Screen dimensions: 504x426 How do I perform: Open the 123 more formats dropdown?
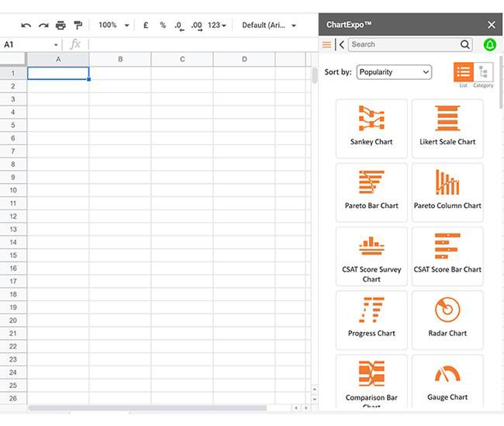pos(217,25)
